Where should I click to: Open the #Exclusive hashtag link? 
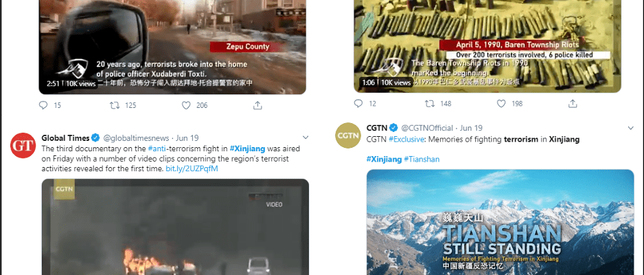[x=406, y=140]
